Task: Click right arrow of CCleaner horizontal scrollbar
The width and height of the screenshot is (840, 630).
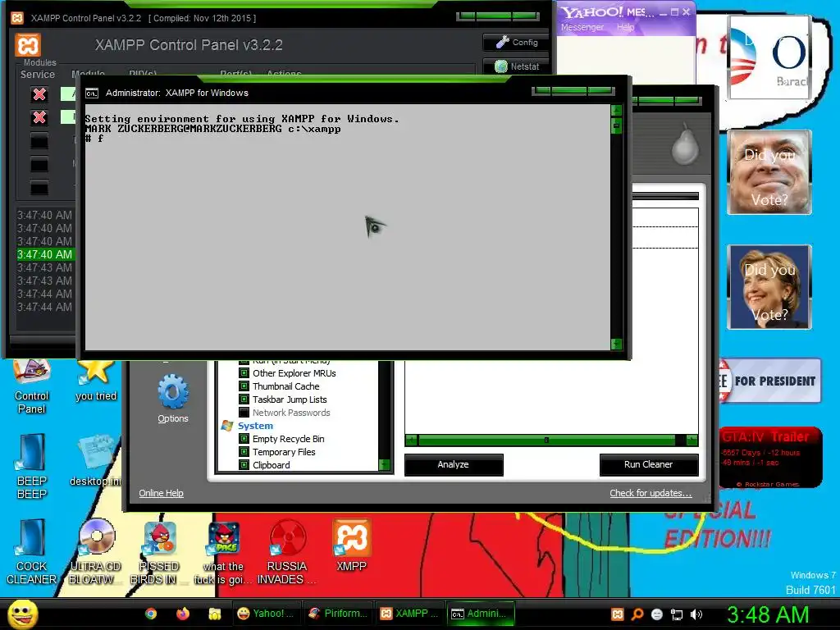Action: tap(692, 441)
